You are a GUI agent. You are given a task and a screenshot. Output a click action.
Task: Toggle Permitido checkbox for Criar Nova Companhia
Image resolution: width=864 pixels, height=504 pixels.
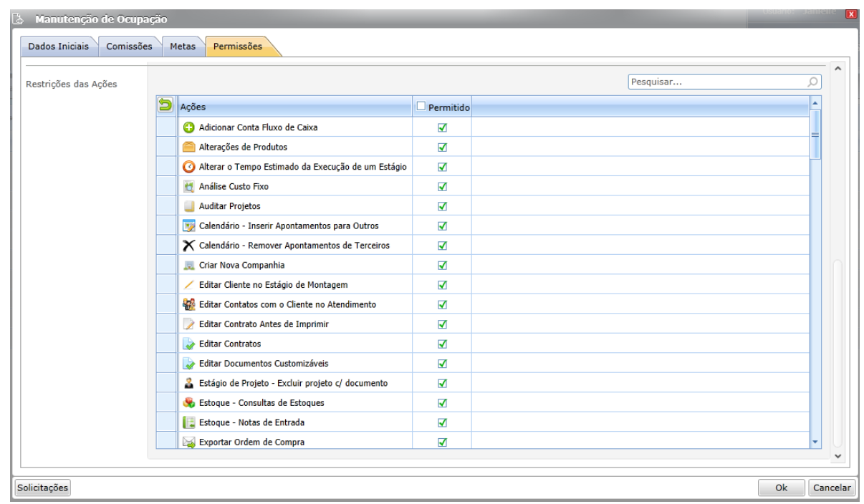442,265
